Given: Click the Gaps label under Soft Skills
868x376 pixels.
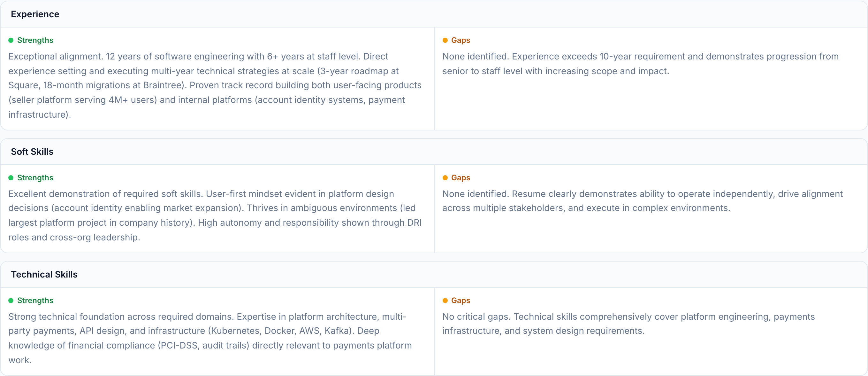Looking at the screenshot, I should (461, 178).
